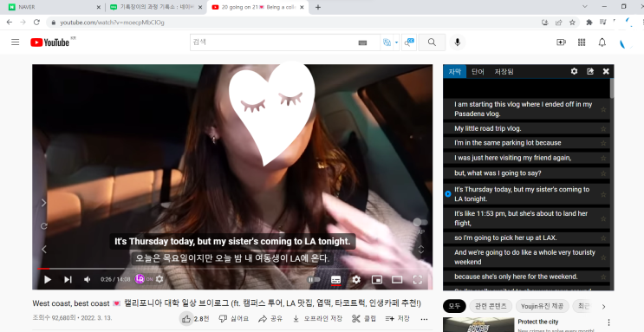Select the 관련 콘텐츠 filter chip
644x332 pixels.
[491, 306]
